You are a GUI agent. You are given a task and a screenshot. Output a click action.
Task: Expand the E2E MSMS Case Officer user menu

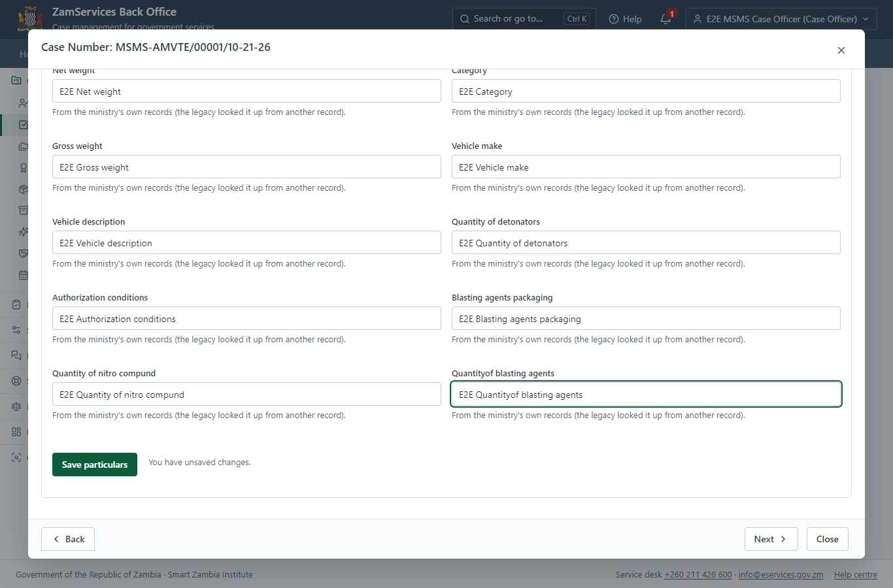coord(781,19)
